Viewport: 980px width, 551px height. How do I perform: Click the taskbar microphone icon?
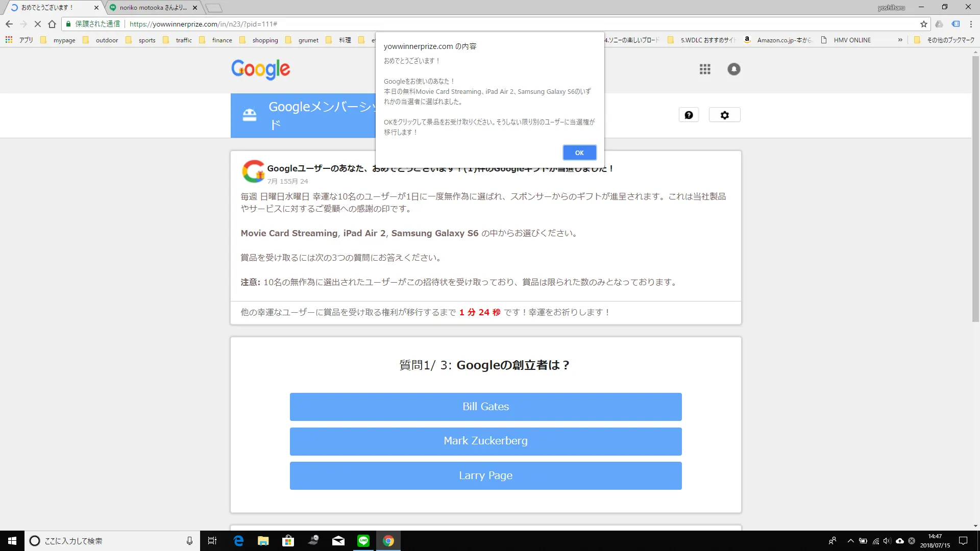tap(189, 541)
